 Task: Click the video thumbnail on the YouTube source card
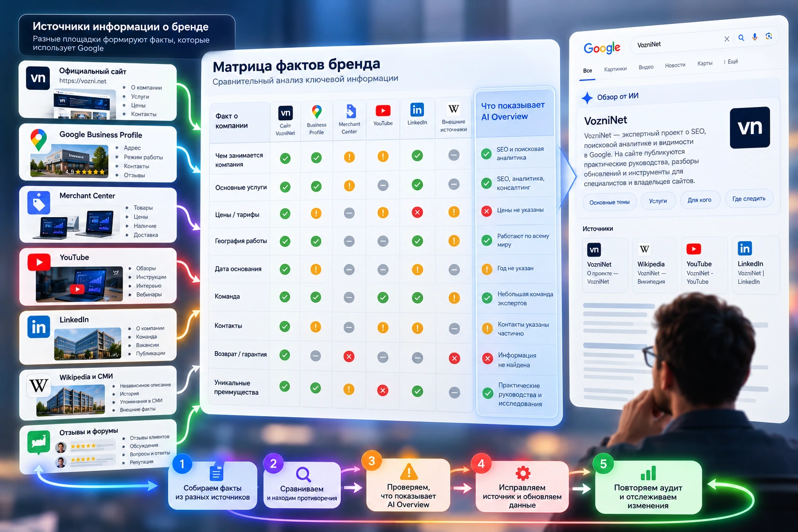point(79,285)
